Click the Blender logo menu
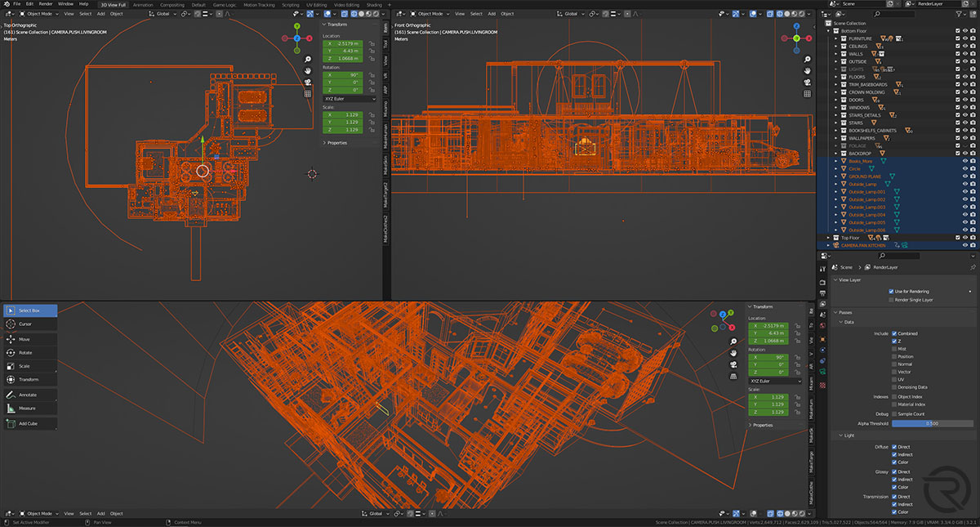 pyautogui.click(x=5, y=4)
